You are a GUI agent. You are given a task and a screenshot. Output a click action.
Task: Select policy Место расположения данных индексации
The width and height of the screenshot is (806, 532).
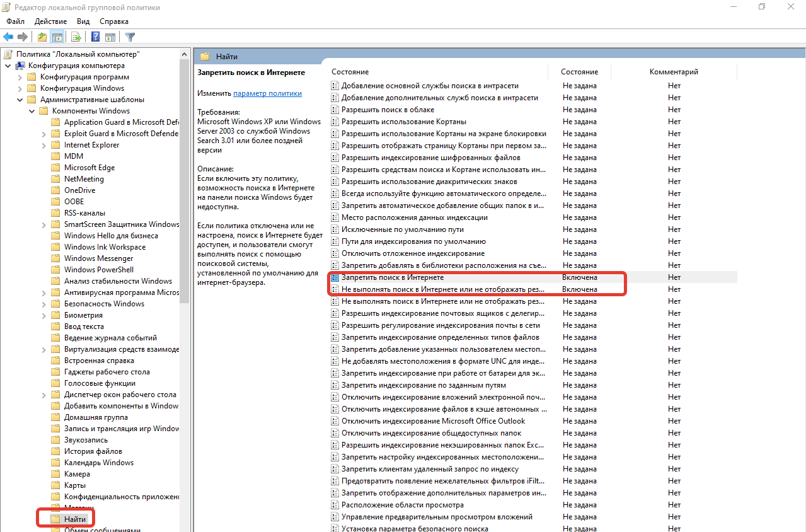tap(414, 217)
